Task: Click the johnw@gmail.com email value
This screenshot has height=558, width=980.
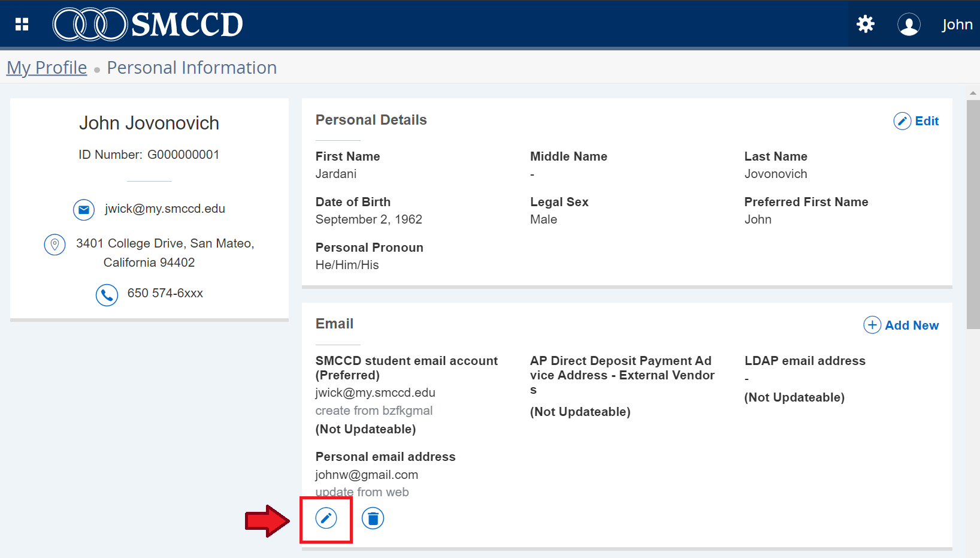Action: (x=367, y=475)
